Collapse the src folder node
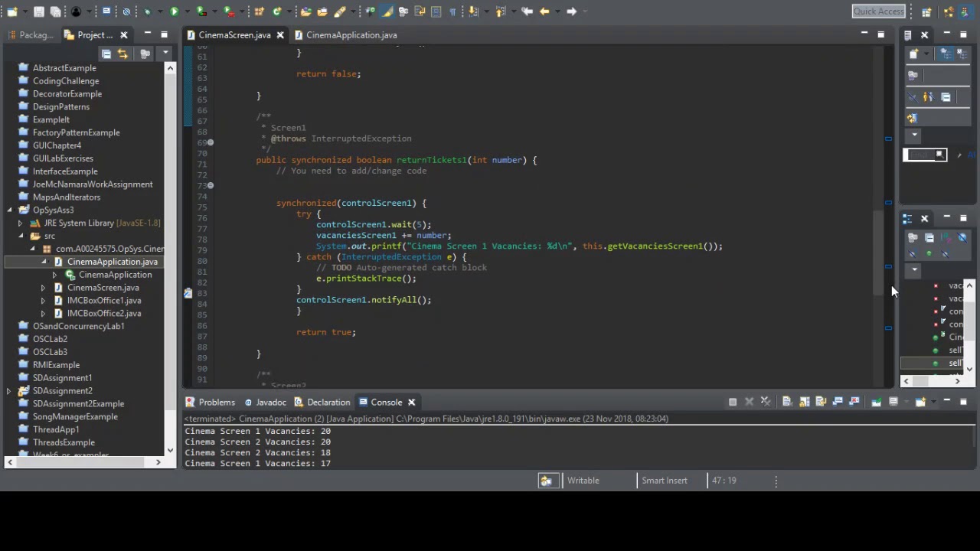 21,236
